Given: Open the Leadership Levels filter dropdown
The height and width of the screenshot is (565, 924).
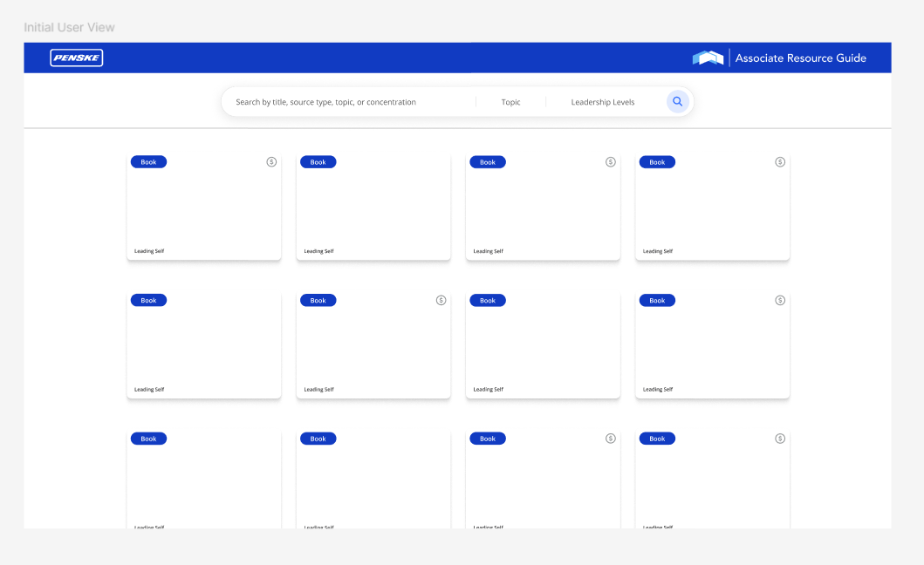Looking at the screenshot, I should (603, 102).
